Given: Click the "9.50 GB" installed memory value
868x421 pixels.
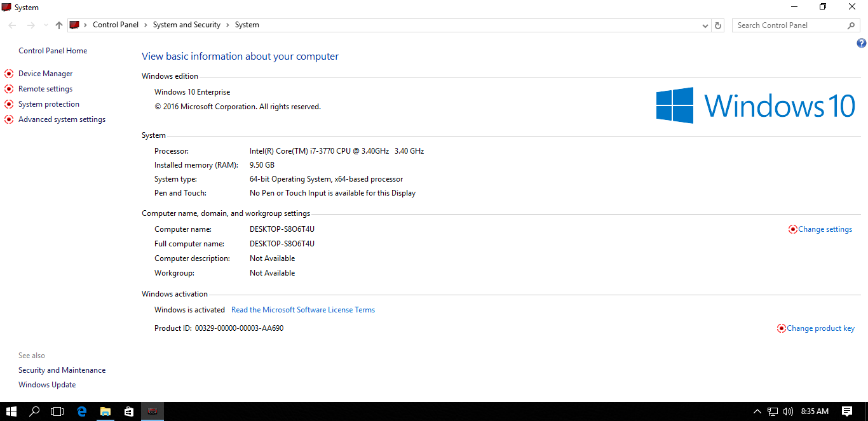Looking at the screenshot, I should [262, 165].
